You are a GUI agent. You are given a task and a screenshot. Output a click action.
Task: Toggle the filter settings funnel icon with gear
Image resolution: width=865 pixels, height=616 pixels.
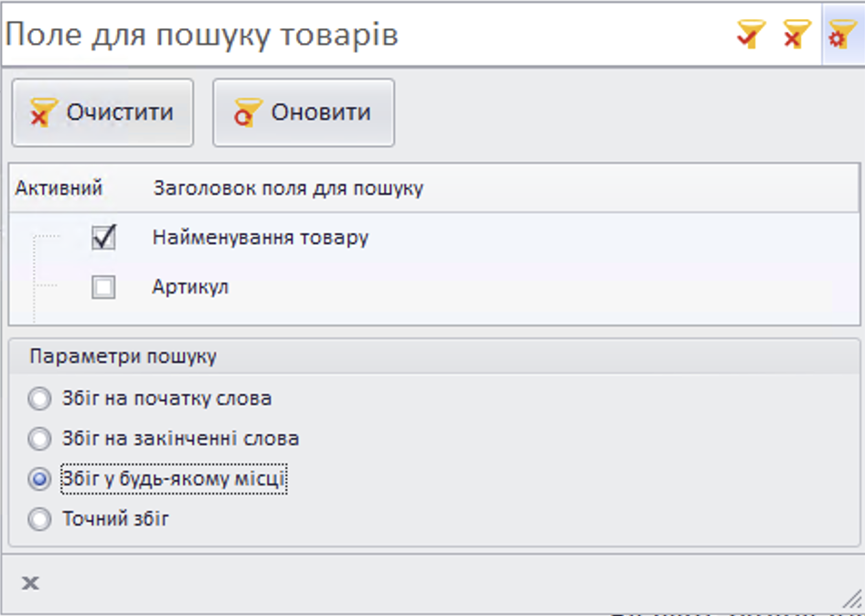click(842, 36)
